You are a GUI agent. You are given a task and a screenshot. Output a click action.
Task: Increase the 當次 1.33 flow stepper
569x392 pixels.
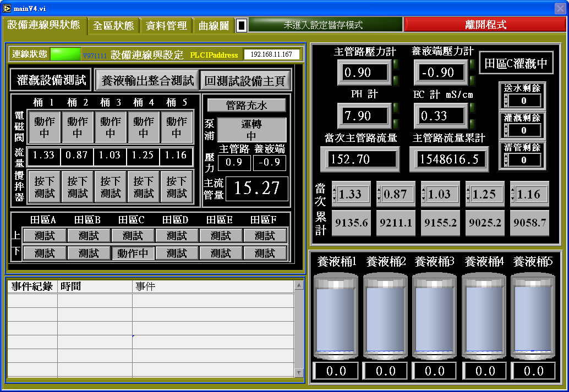(335, 191)
